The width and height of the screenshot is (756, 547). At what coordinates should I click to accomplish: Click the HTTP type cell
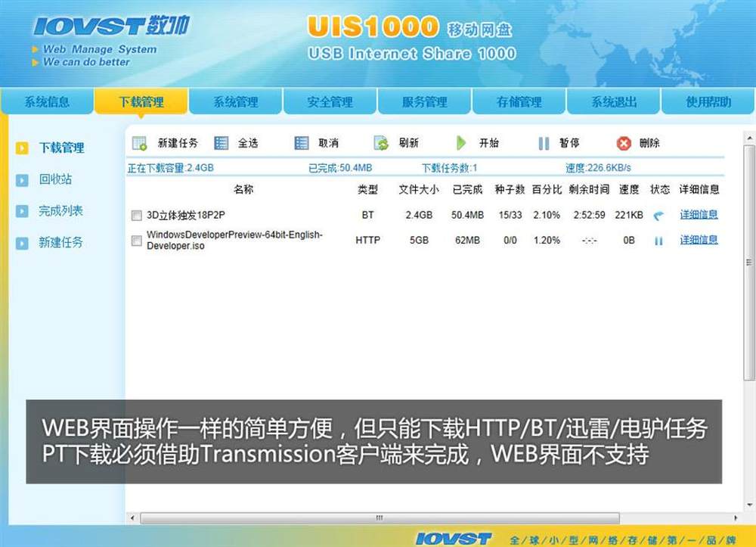(367, 241)
